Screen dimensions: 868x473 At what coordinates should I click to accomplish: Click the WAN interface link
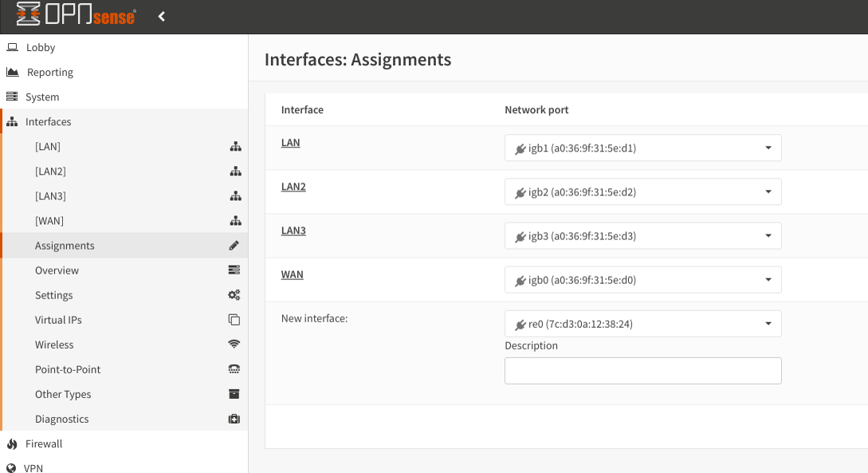(x=293, y=274)
